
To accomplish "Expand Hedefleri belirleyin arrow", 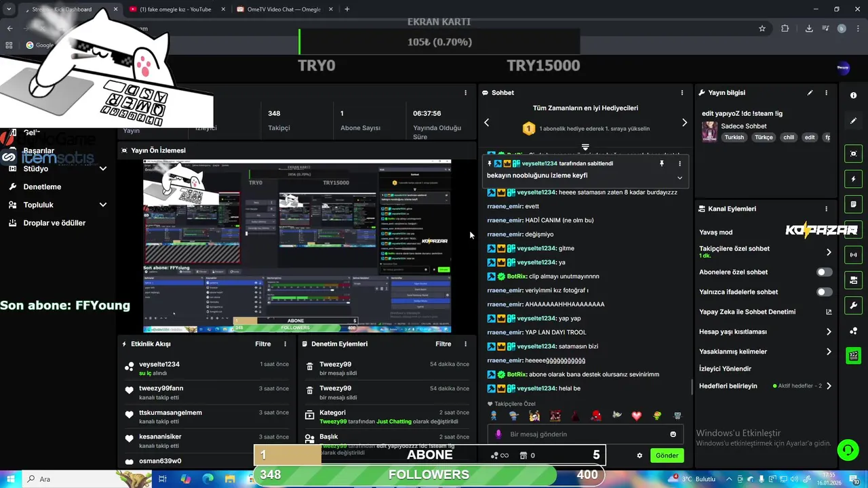I will pyautogui.click(x=829, y=386).
